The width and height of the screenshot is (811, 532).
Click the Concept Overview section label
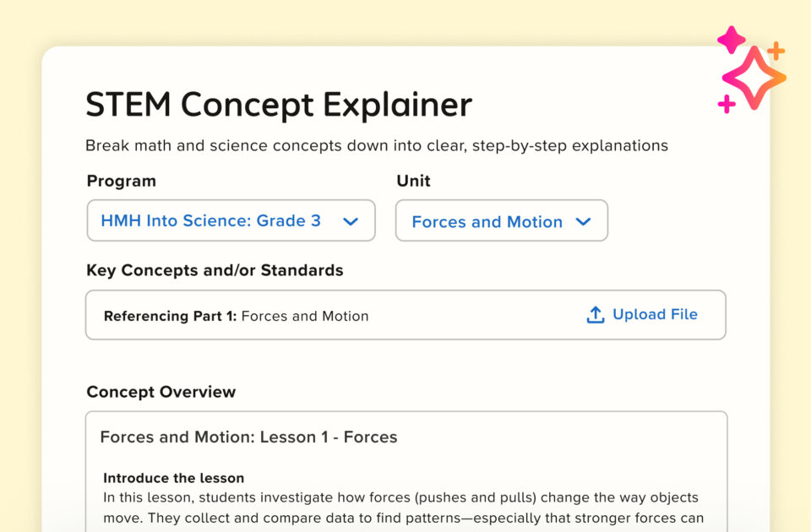click(x=161, y=392)
